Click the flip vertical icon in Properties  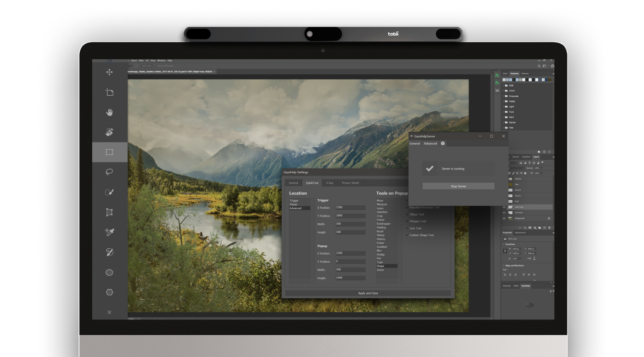click(534, 258)
